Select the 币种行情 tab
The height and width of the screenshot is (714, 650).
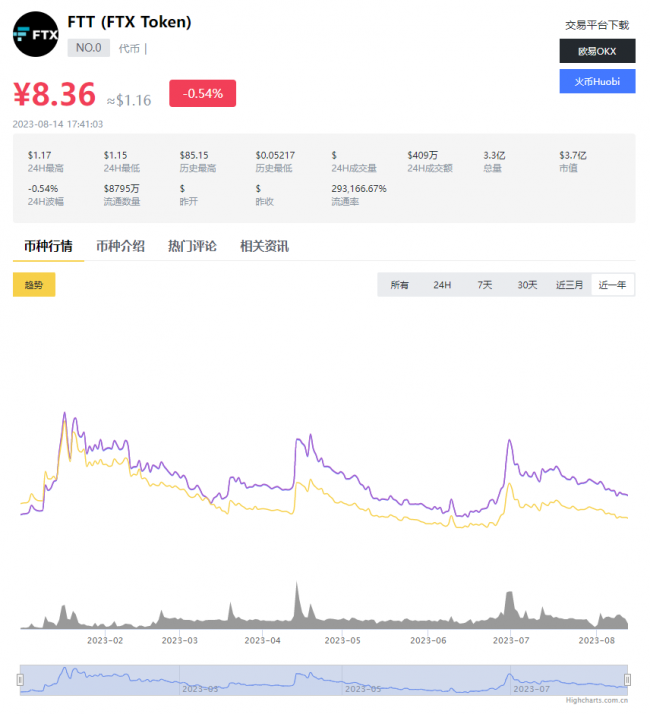point(48,246)
